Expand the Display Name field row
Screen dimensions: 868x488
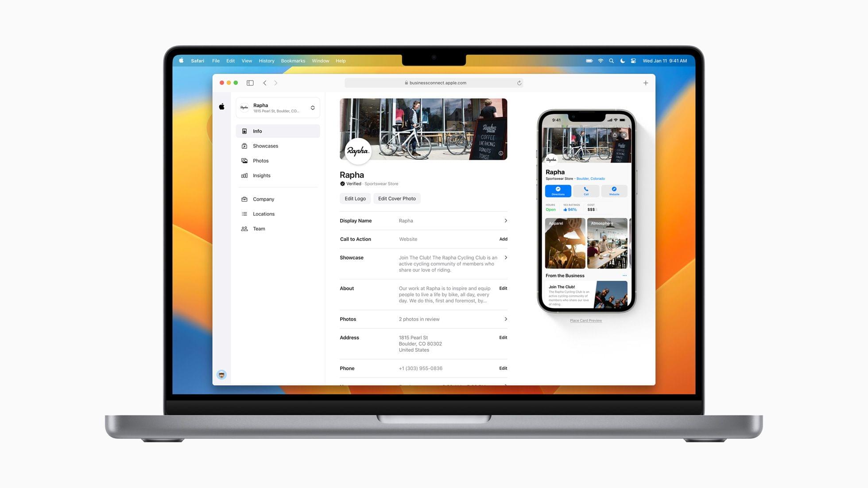tap(506, 221)
